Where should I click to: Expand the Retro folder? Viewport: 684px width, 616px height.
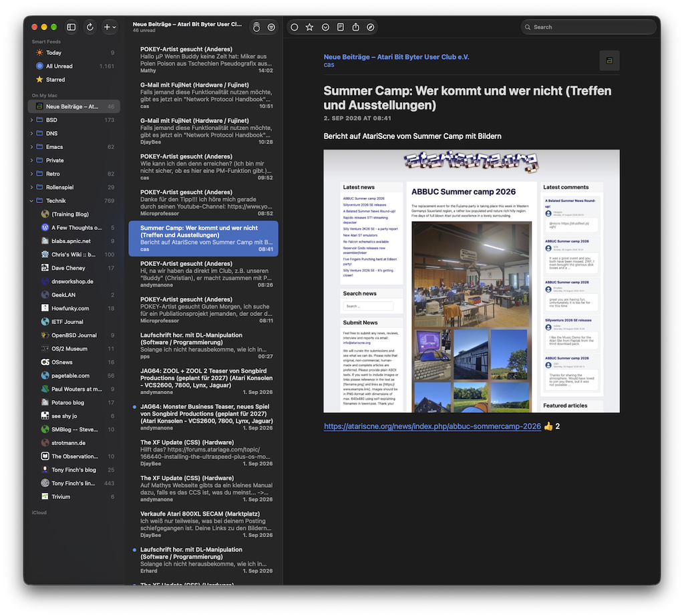(x=31, y=174)
